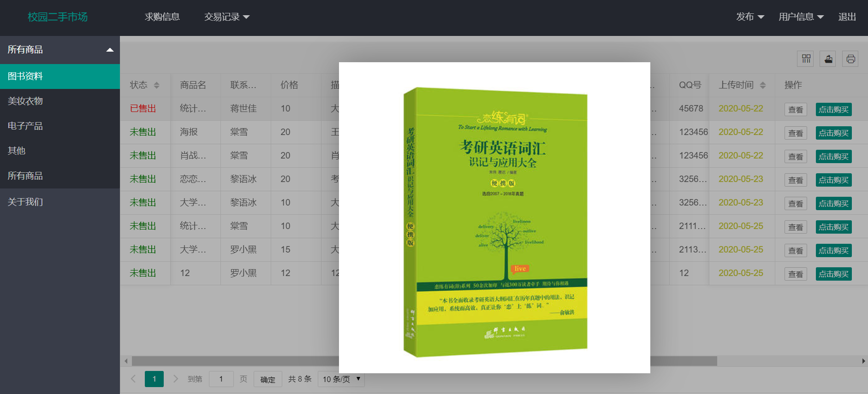Click page number 1 button

(154, 379)
